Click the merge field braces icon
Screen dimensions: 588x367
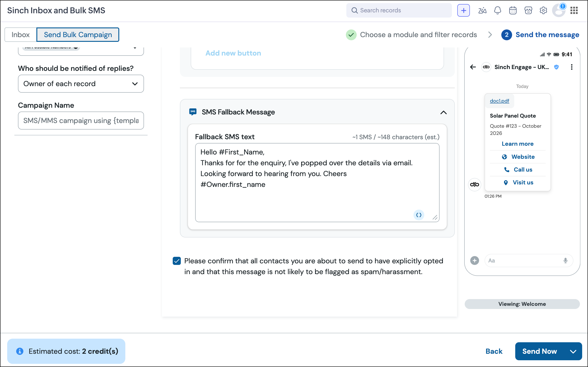click(419, 215)
